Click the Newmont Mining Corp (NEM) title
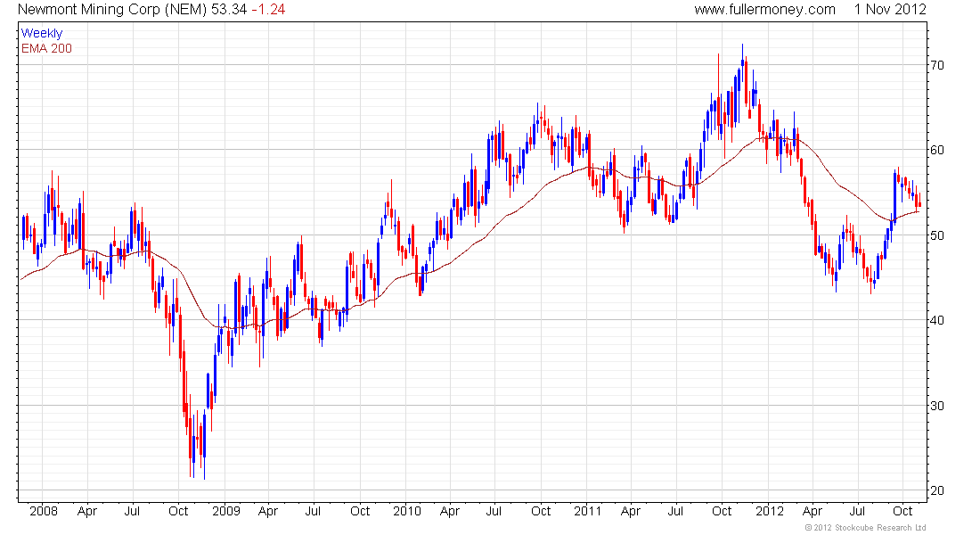 point(112,10)
